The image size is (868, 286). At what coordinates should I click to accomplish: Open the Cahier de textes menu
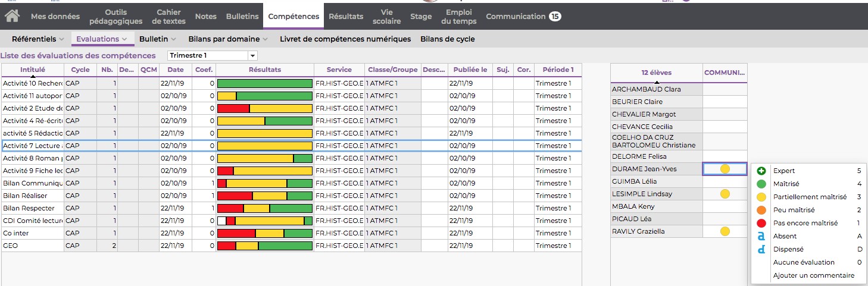click(x=169, y=17)
